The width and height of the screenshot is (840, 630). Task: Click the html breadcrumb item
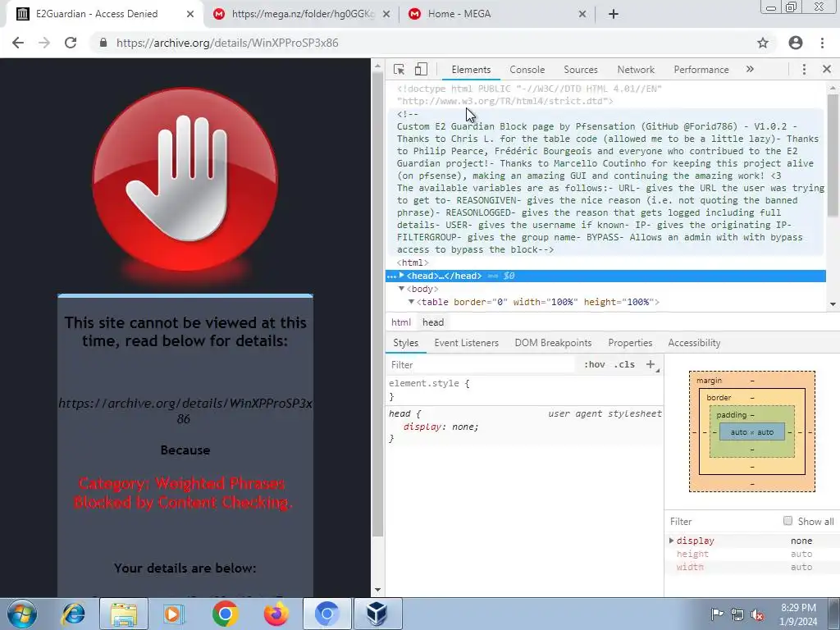[400, 322]
